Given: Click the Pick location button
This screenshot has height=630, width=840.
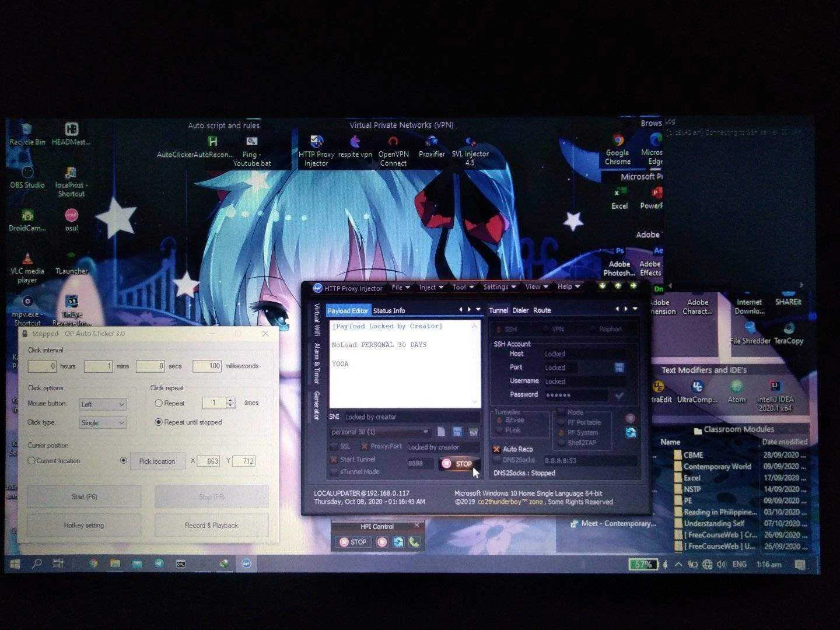Looking at the screenshot, I should (x=157, y=461).
